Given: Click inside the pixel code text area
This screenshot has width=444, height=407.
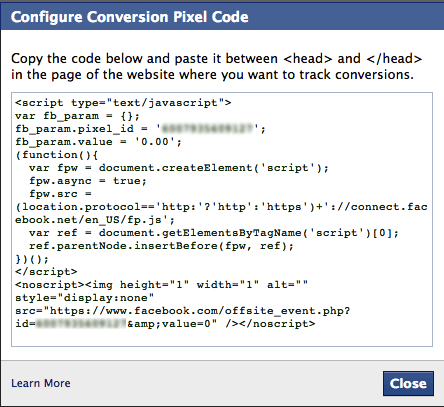Looking at the screenshot, I should click(222, 219).
